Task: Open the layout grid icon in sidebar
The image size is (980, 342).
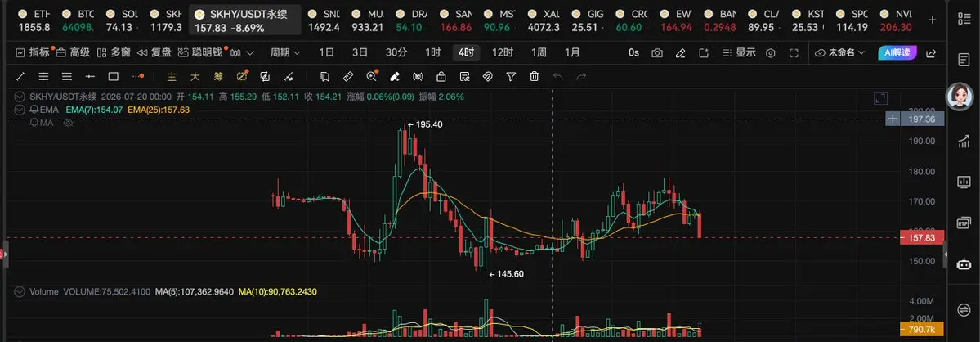Action: coord(964,19)
